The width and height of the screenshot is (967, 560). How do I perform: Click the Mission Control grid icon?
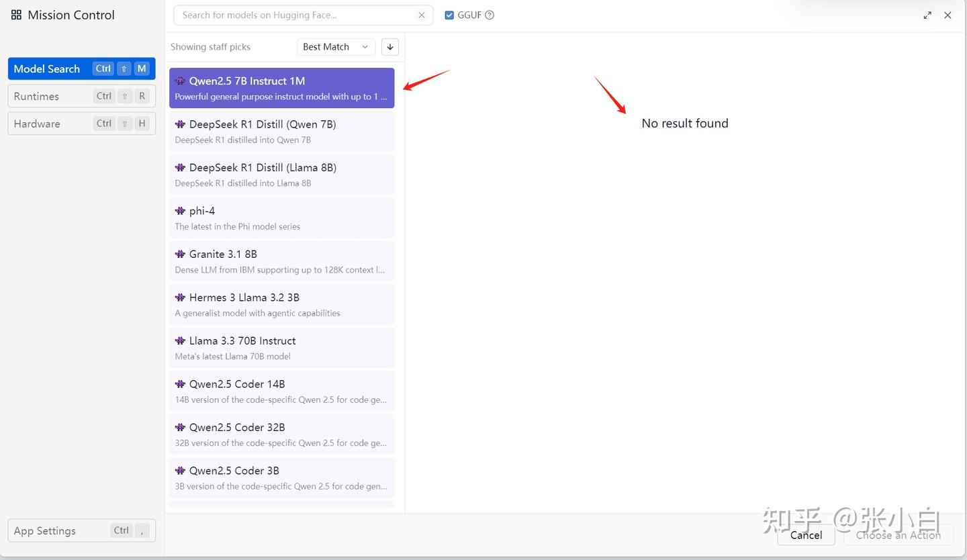tap(16, 15)
